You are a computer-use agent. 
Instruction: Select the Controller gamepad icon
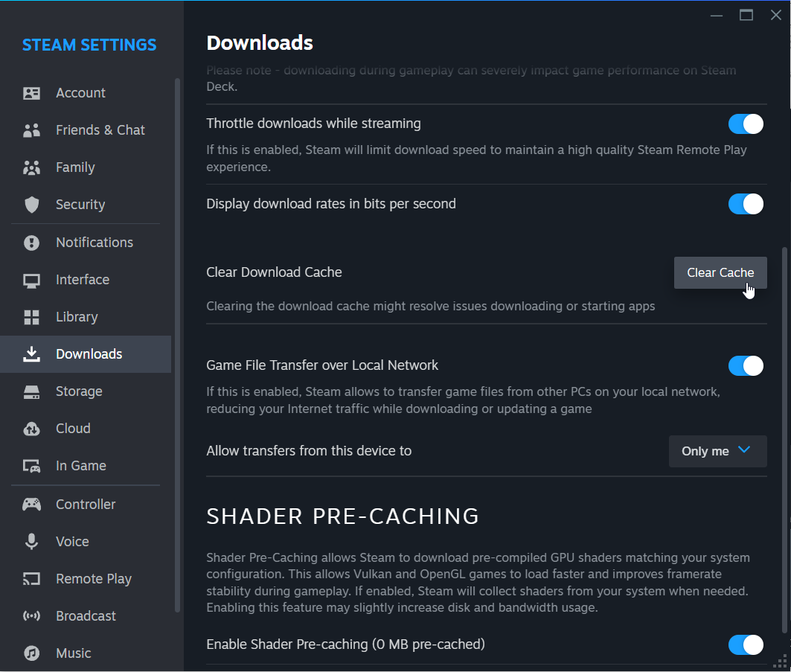pos(31,504)
